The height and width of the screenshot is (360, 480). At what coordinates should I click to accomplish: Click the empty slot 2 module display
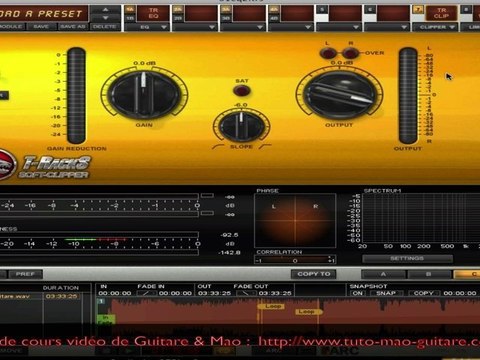pyautogui.click(x=201, y=13)
